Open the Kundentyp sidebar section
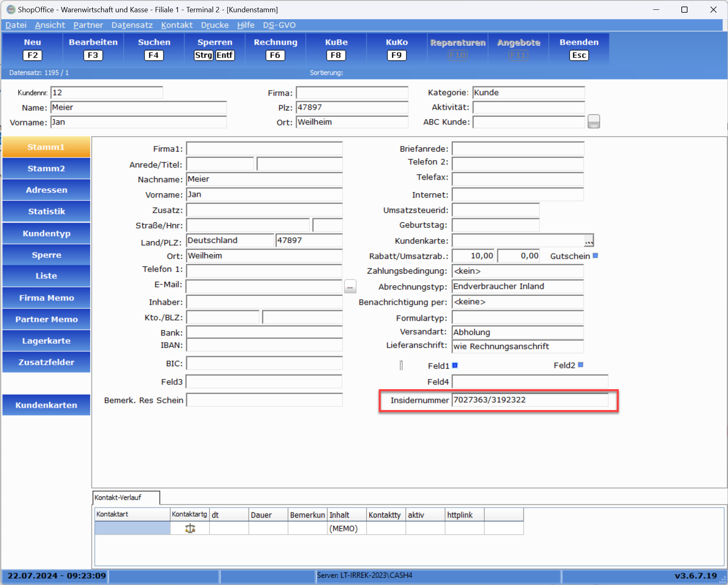The height and width of the screenshot is (585, 728). point(46,233)
